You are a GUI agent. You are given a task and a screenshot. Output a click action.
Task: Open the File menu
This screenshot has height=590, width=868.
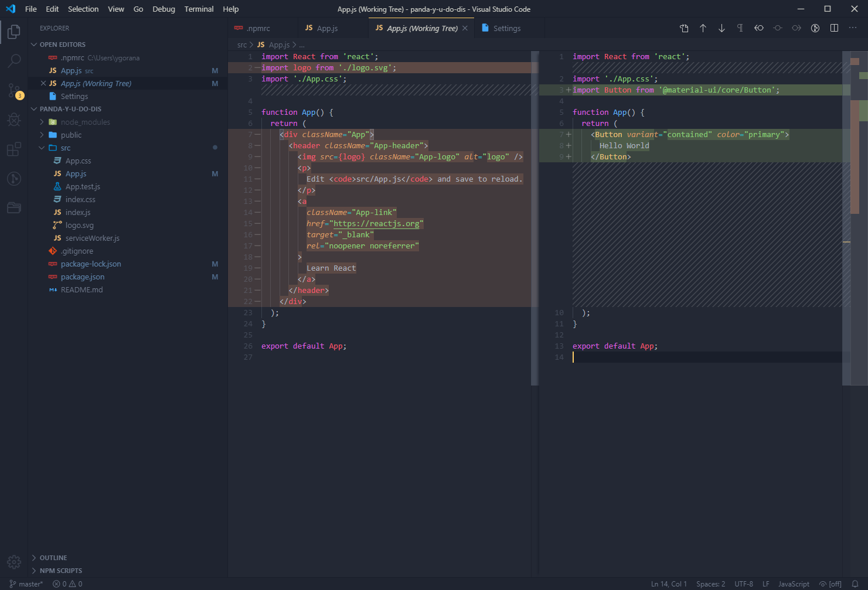[31, 9]
